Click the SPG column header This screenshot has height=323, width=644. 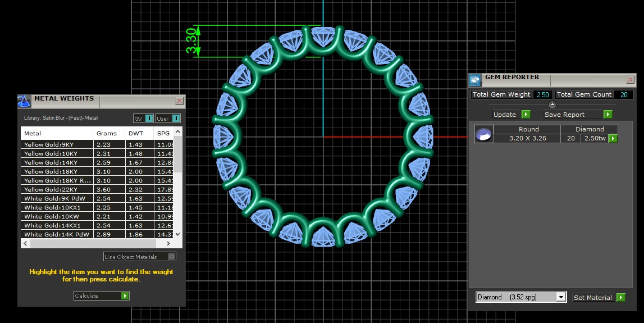pos(164,133)
